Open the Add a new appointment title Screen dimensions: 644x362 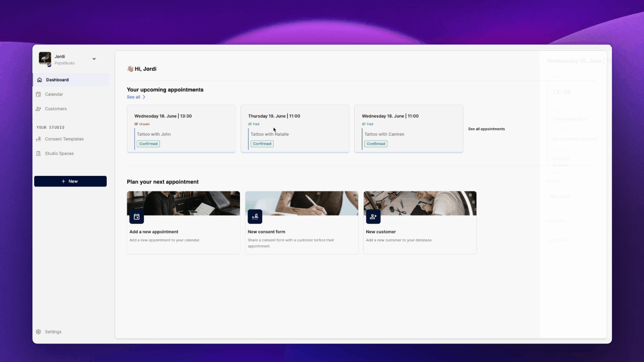(x=154, y=232)
